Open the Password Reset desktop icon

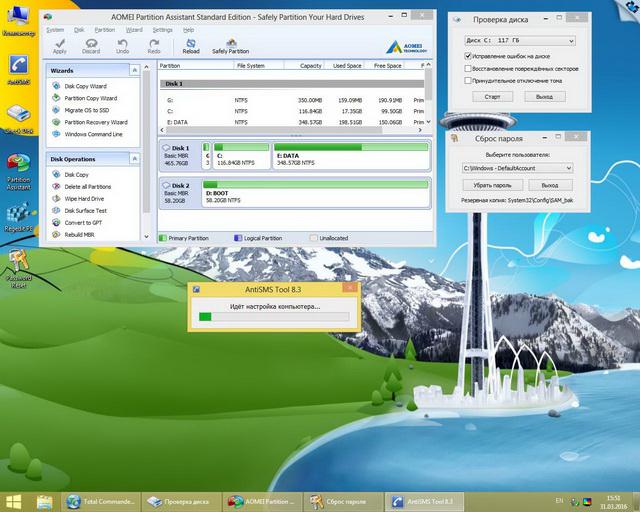[18, 269]
